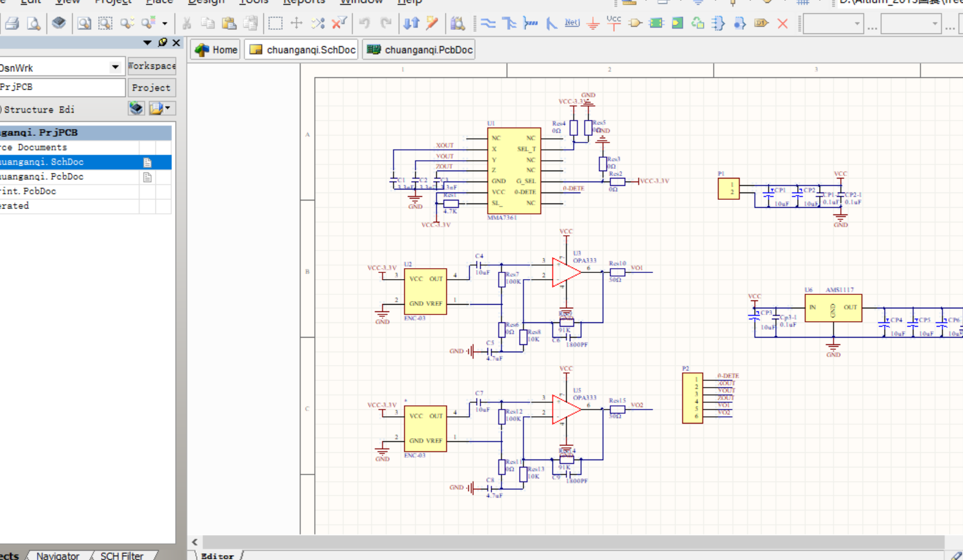Select the Place Port tool
Viewport: 963px width, 560px height.
[761, 24]
